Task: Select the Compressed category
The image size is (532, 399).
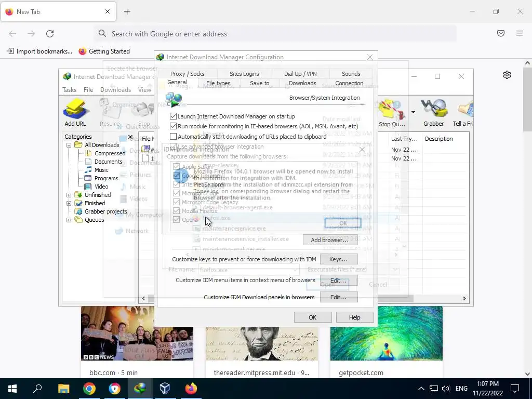Action: (110, 153)
